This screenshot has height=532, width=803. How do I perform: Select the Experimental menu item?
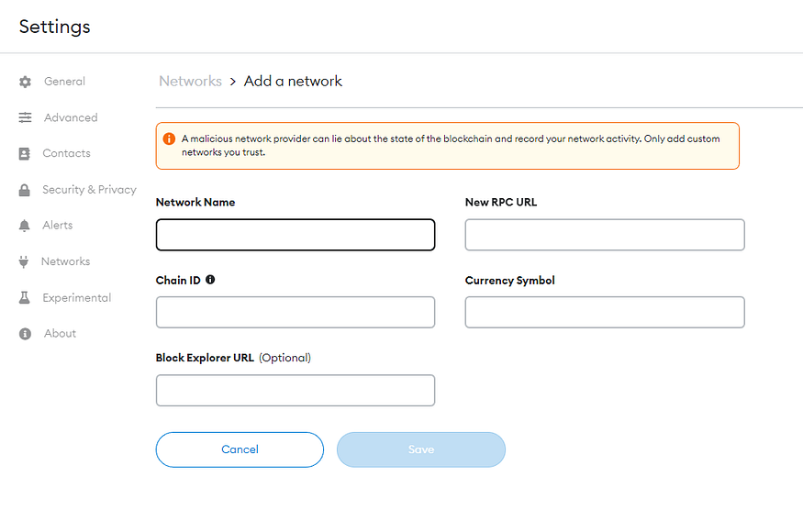(x=77, y=297)
